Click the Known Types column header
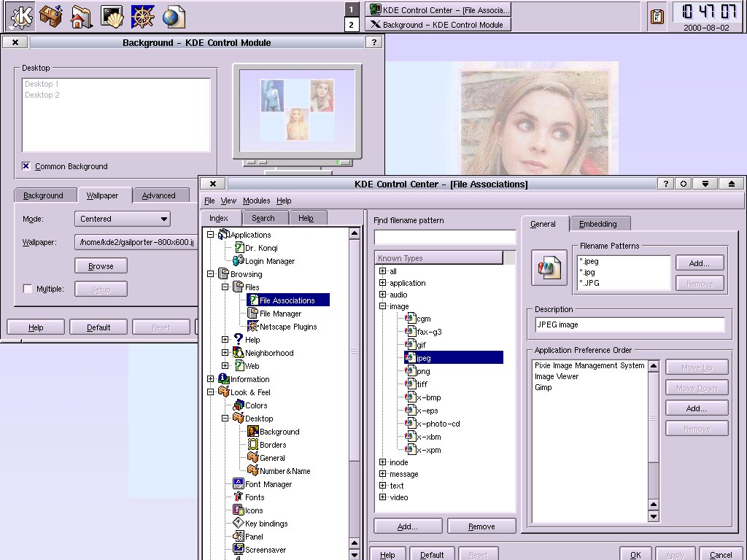This screenshot has width=747, height=560. tap(438, 258)
